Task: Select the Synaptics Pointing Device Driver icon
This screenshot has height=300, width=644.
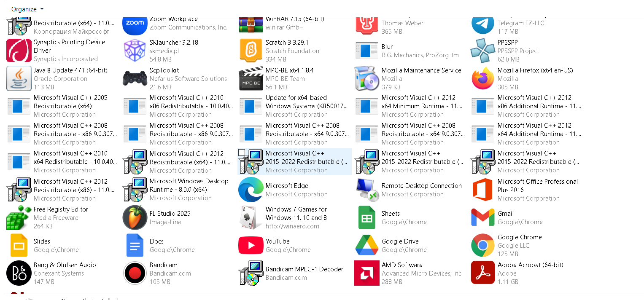Action: [19, 51]
